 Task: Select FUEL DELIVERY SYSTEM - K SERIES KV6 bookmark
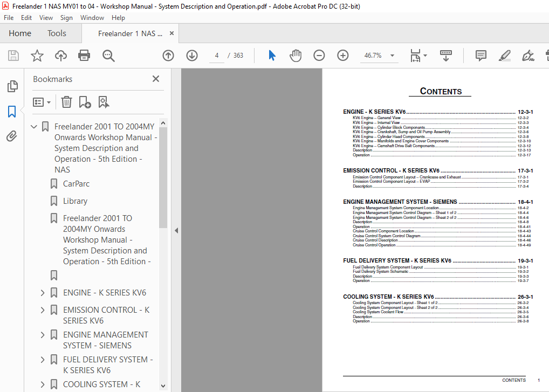[108, 365]
